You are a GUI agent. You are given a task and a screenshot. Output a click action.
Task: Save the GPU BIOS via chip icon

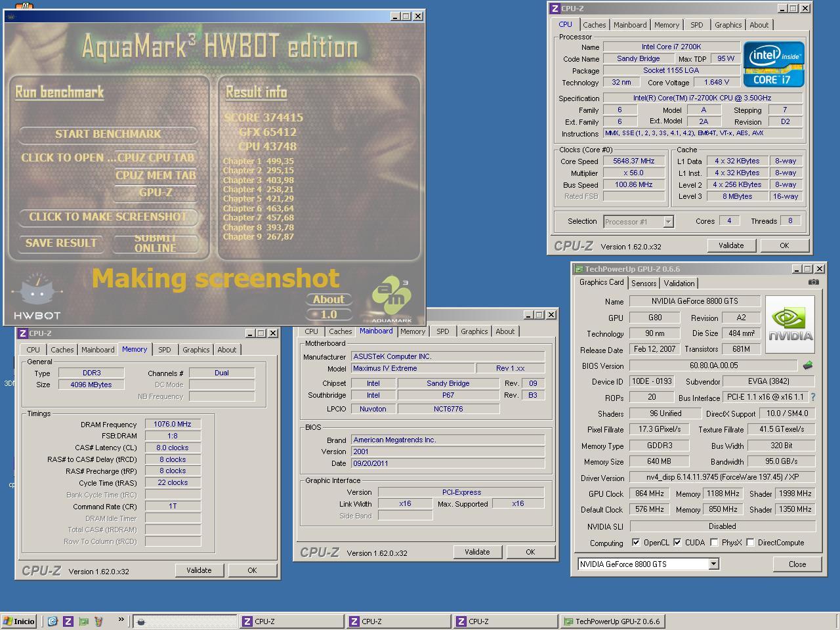(808, 365)
